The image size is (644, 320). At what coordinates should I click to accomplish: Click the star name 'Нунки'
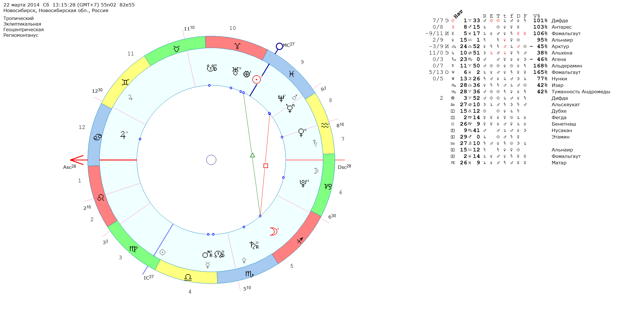[559, 79]
